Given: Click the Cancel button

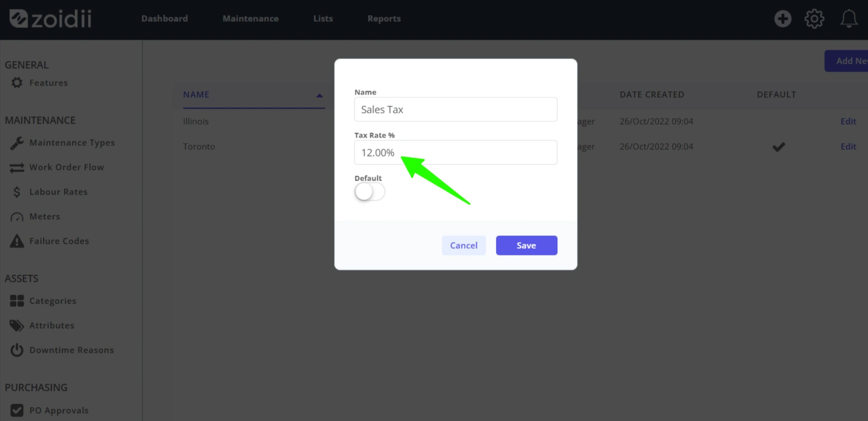Looking at the screenshot, I should click(464, 245).
